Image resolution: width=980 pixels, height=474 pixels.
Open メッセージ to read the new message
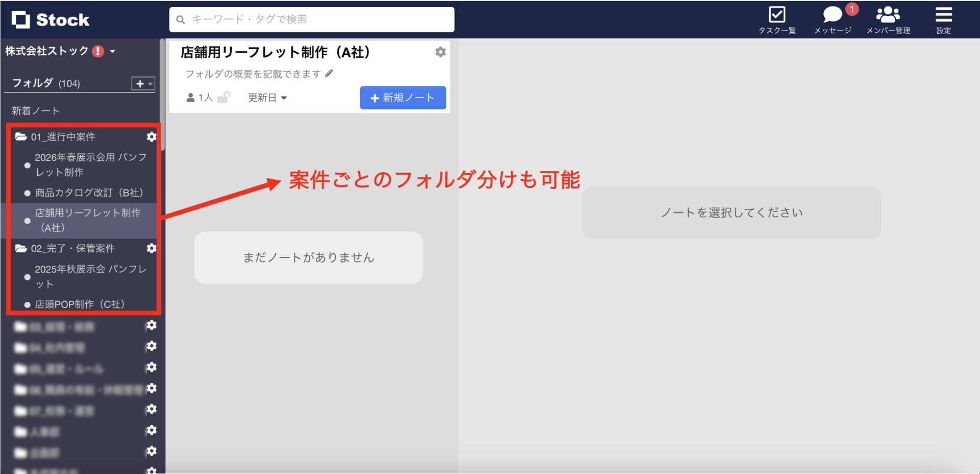[x=832, y=18]
